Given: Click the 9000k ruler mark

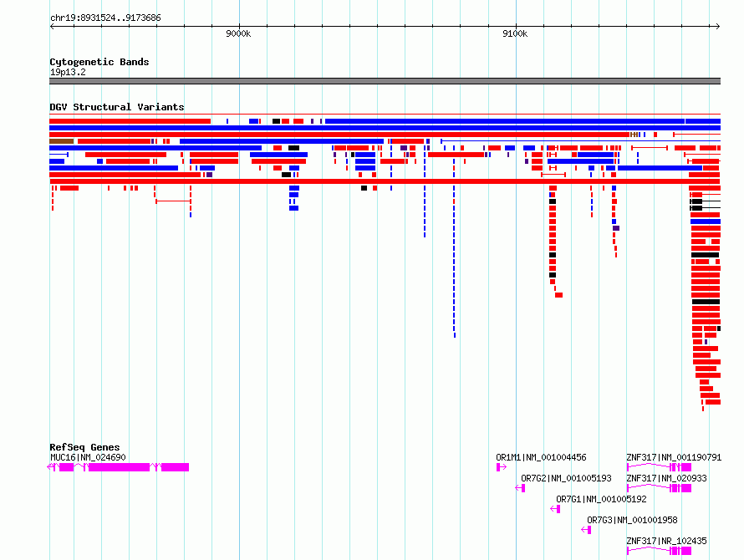Looking at the screenshot, I should point(238,33).
